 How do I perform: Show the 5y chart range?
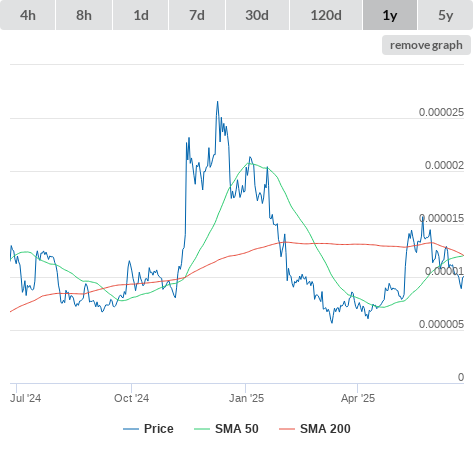coord(445,15)
